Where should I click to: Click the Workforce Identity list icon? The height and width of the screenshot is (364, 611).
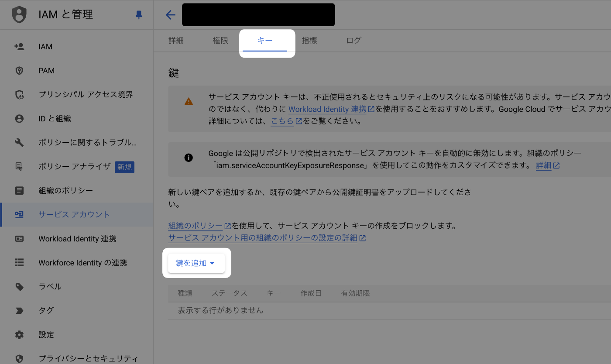[19, 263]
